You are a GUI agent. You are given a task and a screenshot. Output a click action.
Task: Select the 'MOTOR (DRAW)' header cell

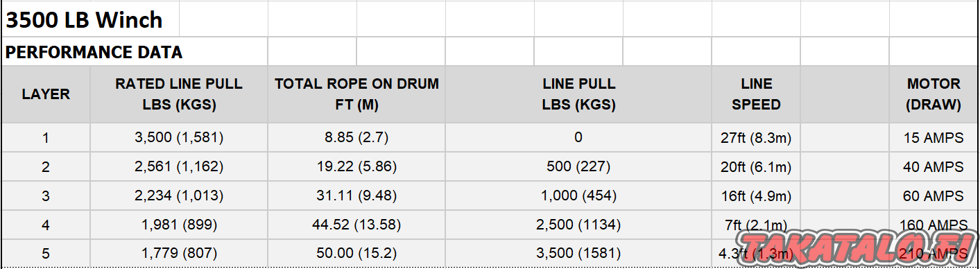point(934,94)
